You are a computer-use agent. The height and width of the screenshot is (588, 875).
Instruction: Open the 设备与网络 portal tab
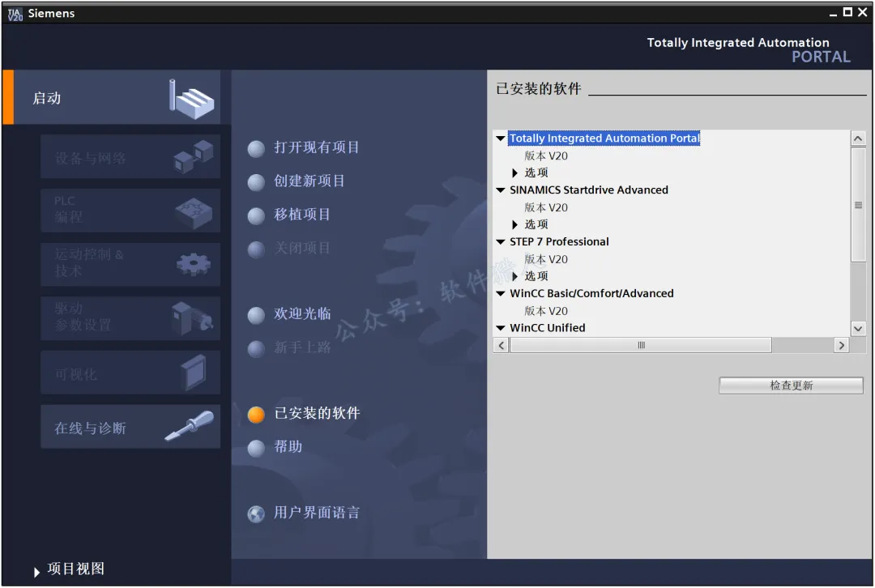point(130,157)
